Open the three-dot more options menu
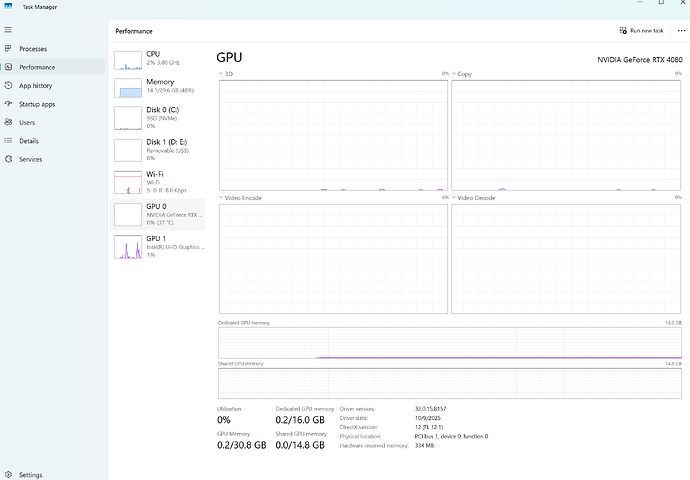 (x=681, y=30)
